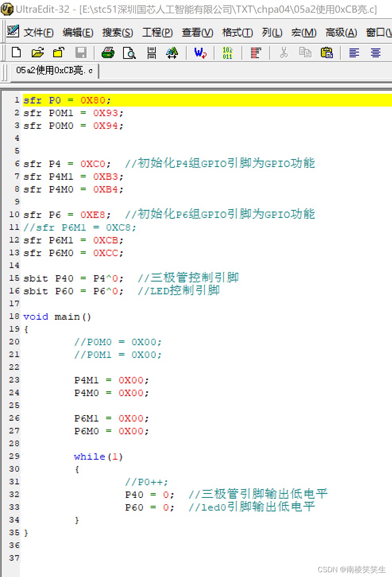Viewport: 392px width, 577px height.
Task: Click the Copy icon
Action: (305, 52)
